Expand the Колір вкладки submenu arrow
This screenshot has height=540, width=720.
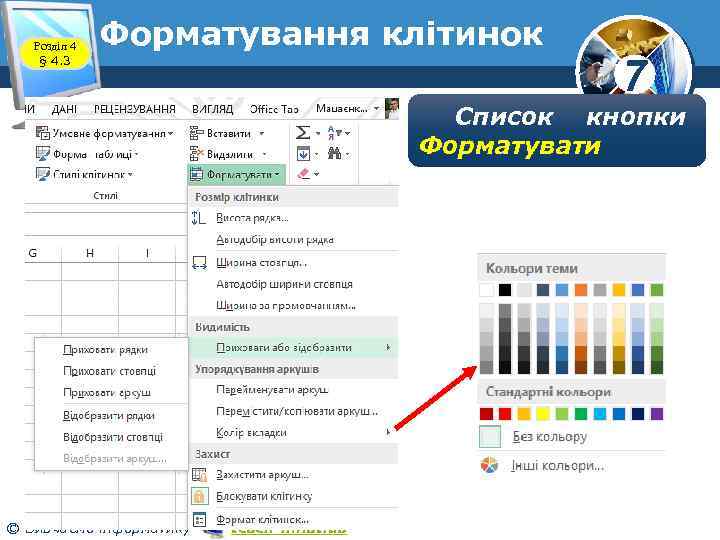coord(388,432)
